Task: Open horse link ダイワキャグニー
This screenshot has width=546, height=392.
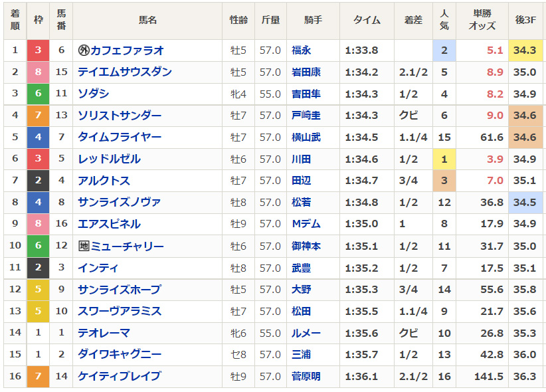Action: tap(120, 354)
